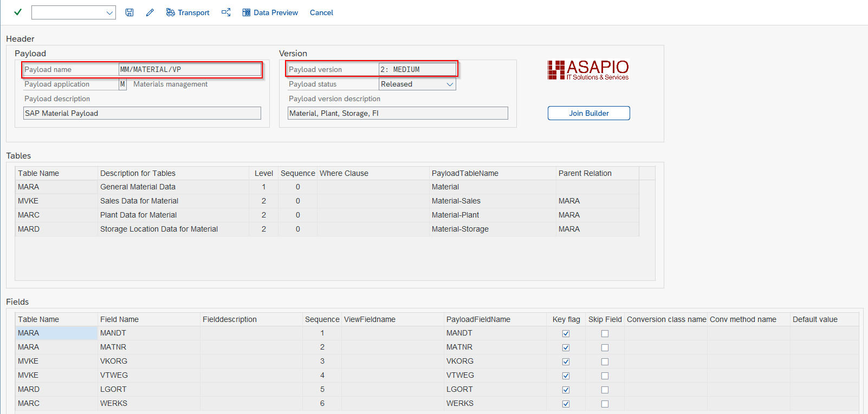Toggle Key flag checkbox for WERKS

pyautogui.click(x=566, y=404)
